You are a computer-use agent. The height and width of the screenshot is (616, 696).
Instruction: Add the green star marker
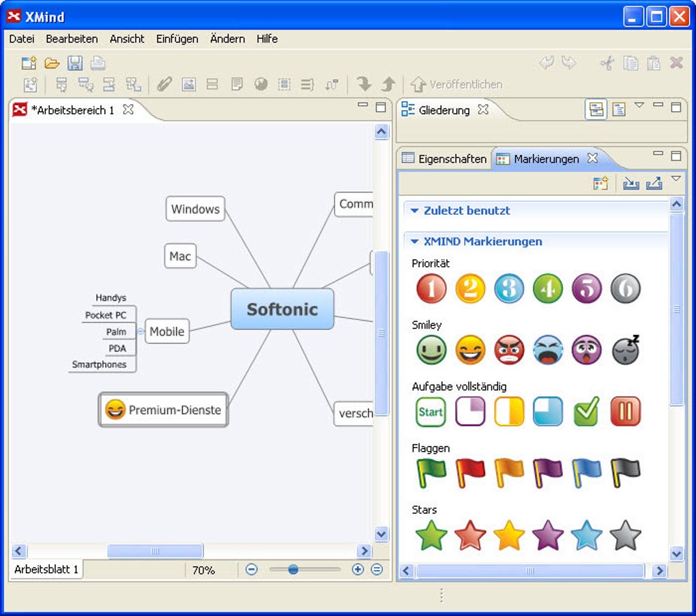(431, 536)
